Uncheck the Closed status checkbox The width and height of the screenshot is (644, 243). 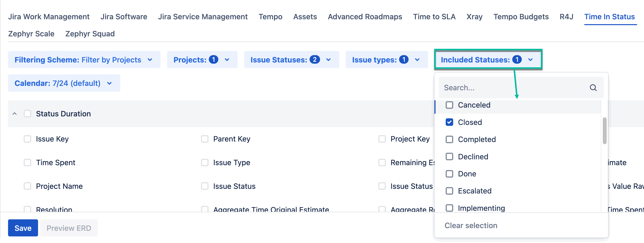[x=449, y=122]
